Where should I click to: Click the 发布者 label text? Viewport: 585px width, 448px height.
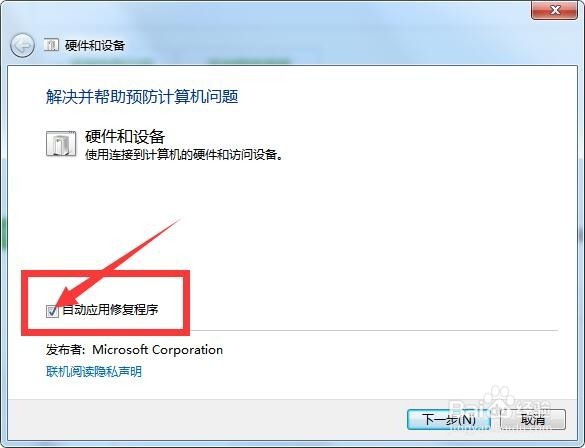coord(66,350)
